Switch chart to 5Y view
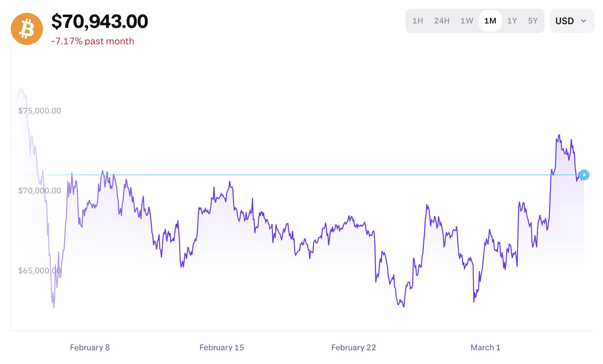 (x=533, y=21)
